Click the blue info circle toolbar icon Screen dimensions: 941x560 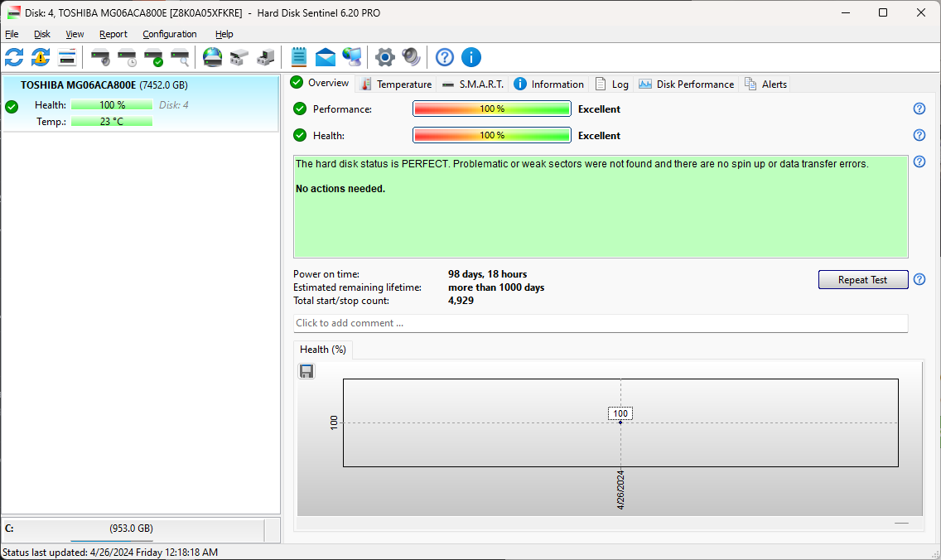(471, 58)
